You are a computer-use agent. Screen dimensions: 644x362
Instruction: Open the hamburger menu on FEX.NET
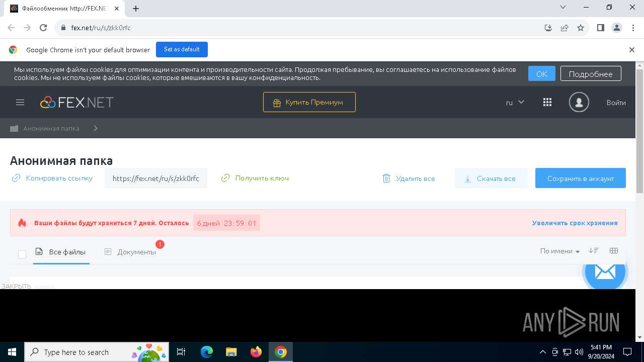(x=20, y=102)
